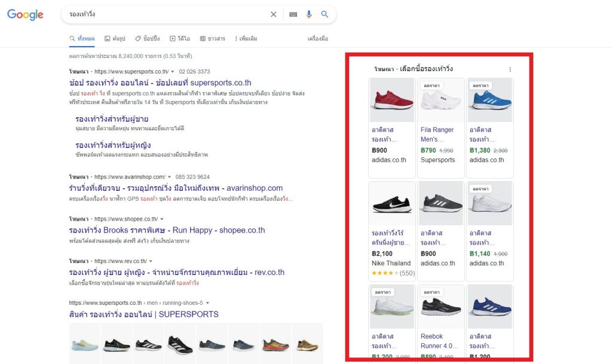Click the Supersports seller name under Fila
This screenshot has height=364, width=612.
point(438,160)
